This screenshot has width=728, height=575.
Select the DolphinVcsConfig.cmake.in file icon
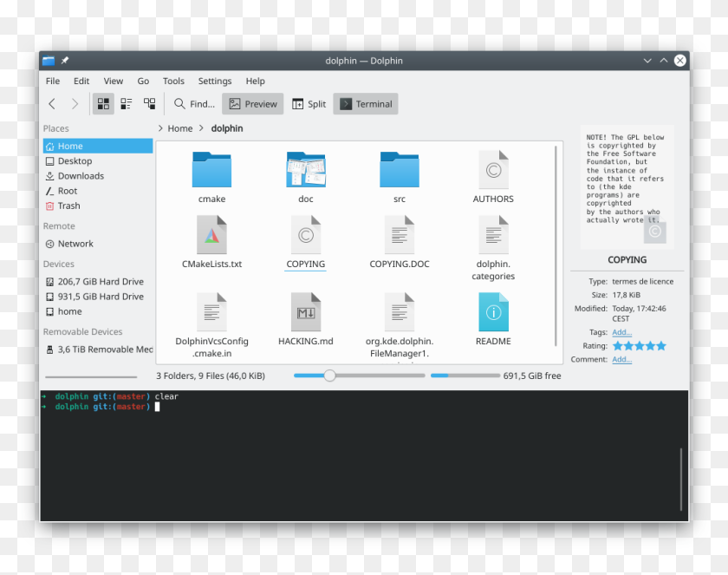coord(211,311)
